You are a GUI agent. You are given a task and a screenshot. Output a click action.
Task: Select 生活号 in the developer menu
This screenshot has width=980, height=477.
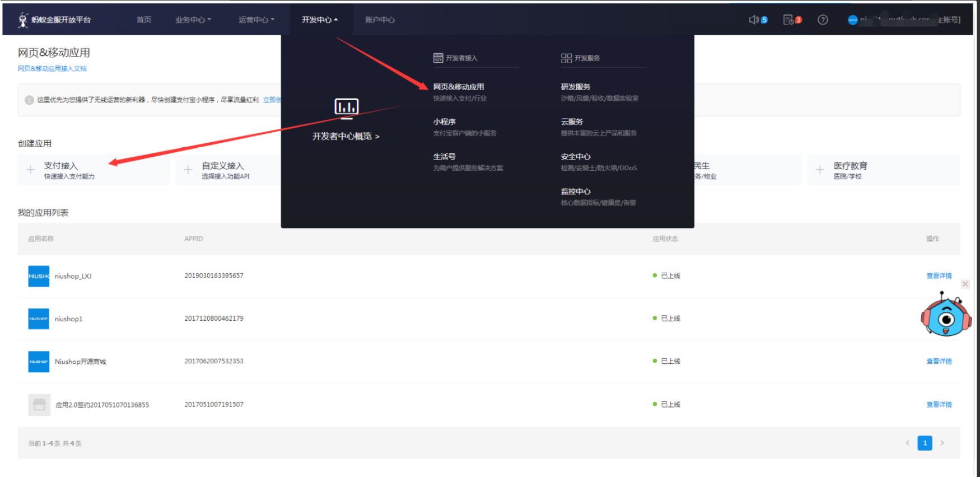(x=445, y=157)
